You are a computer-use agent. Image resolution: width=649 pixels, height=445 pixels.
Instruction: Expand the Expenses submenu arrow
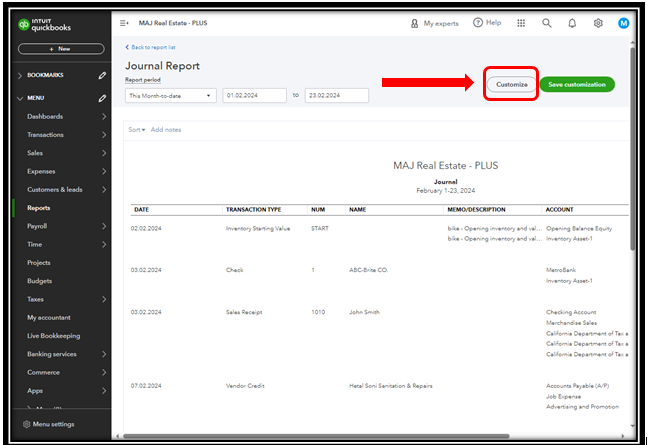point(104,171)
